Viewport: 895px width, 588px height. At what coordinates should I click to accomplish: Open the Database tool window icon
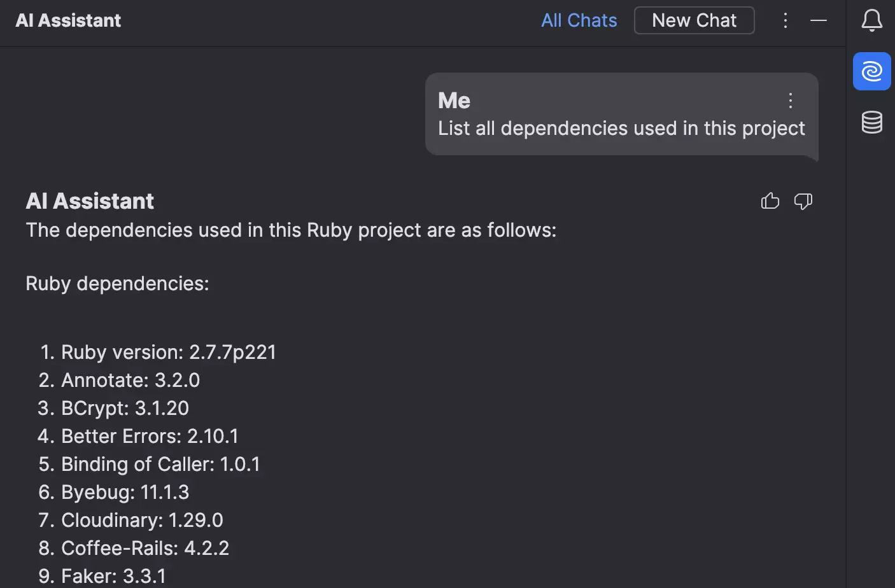coord(871,122)
